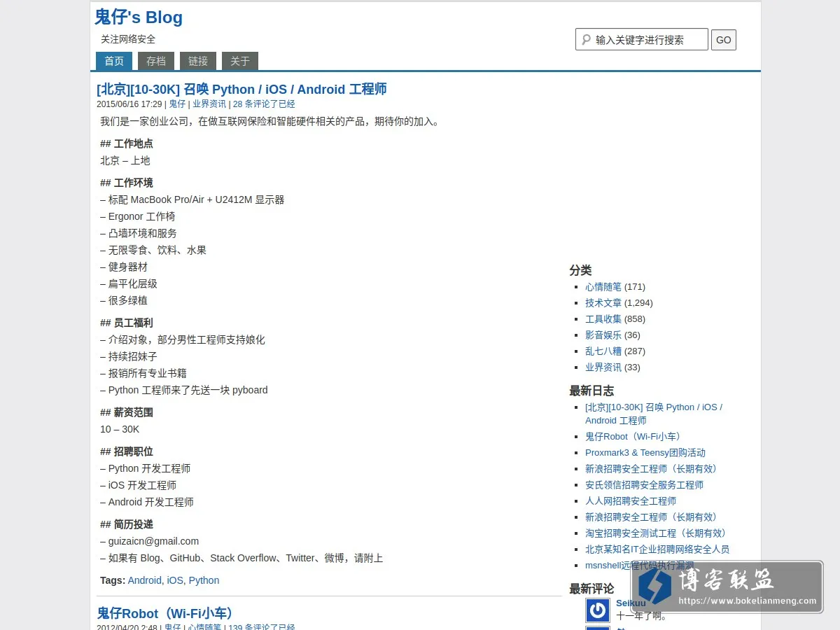Viewport: 840px width, 630px height.
Task: Click the – Ergonor 工作椅 line
Action: pyautogui.click(x=138, y=216)
